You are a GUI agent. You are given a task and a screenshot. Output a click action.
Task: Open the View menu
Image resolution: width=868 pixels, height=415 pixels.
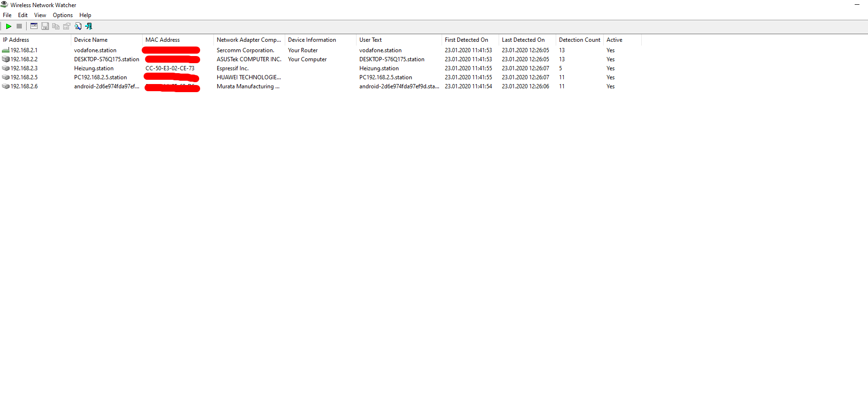coord(40,15)
